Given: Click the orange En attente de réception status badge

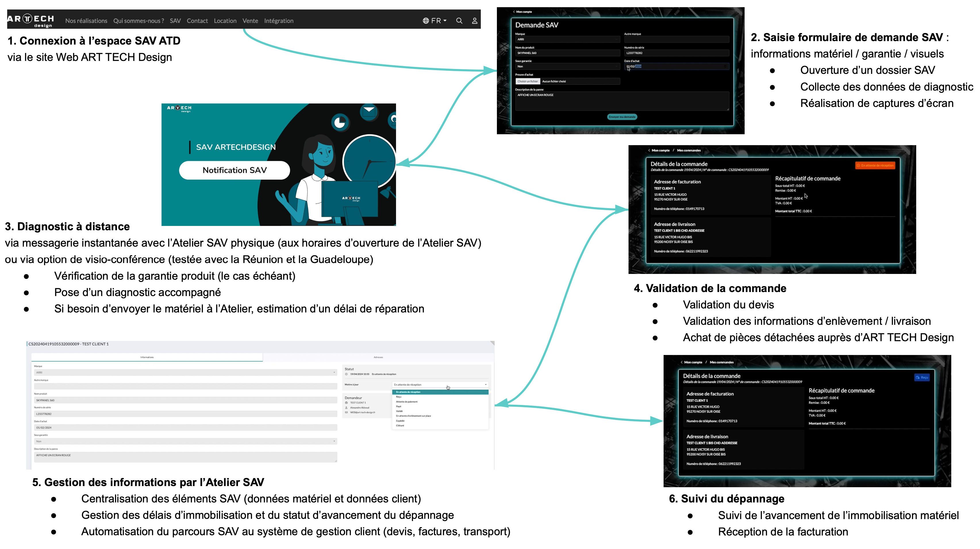Looking at the screenshot, I should pos(875,166).
